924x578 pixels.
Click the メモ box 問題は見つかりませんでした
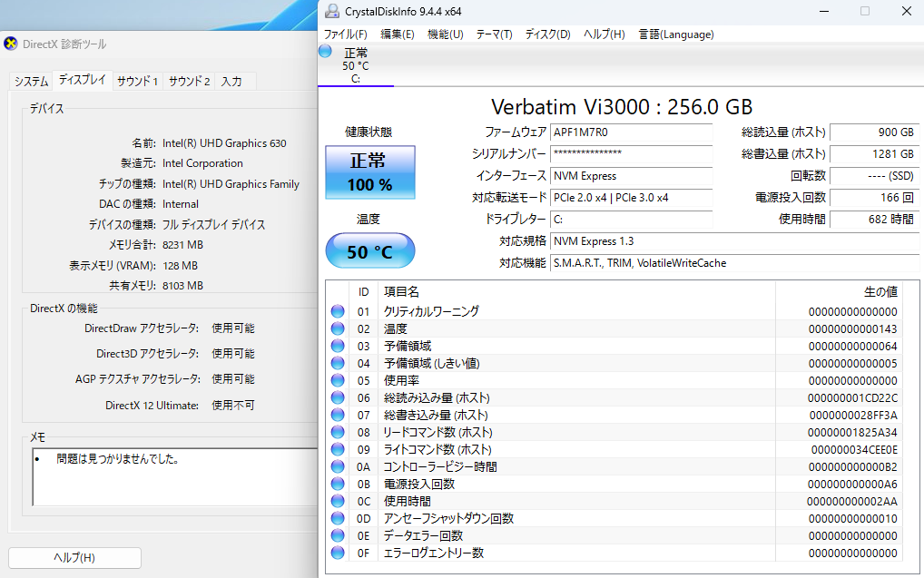175,476
